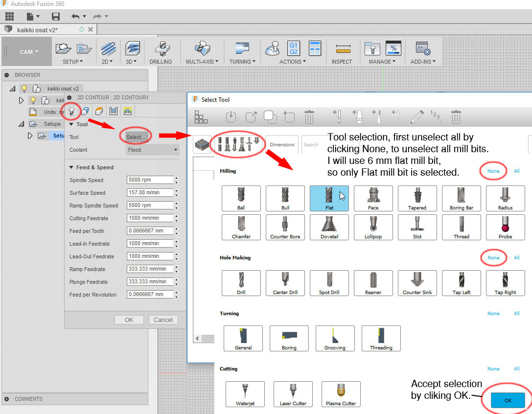Viewport: 532px width, 414px height.
Task: Choose the Lollipop mill icon
Action: [373, 228]
